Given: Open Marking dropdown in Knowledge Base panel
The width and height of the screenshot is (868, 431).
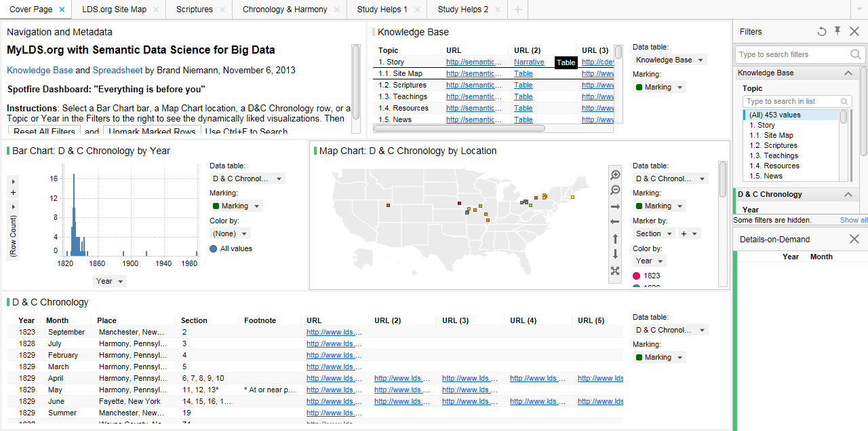Looking at the screenshot, I should coord(660,87).
